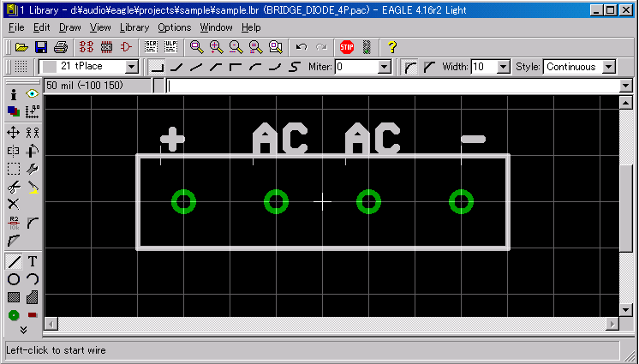Select the Paste tool

33,187
